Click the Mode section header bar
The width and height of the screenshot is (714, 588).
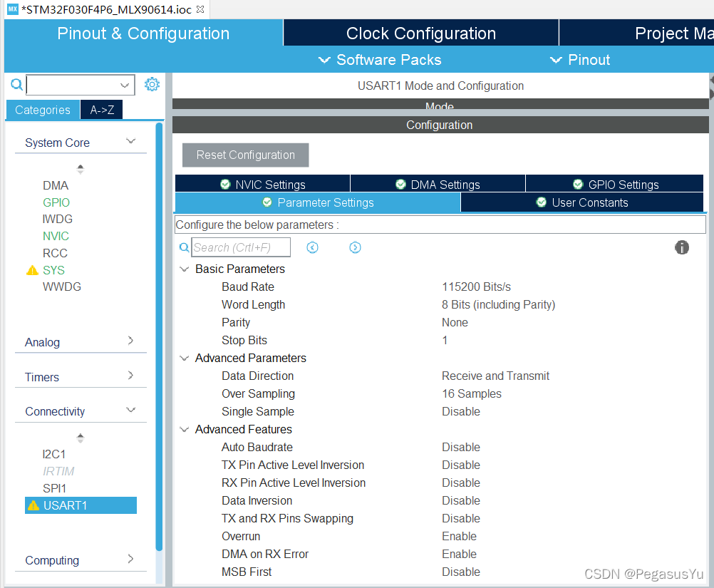pos(440,104)
